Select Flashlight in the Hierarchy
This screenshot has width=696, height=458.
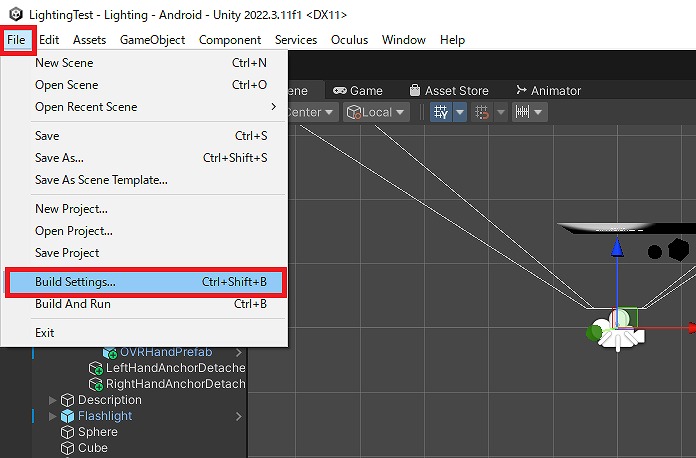click(x=105, y=416)
